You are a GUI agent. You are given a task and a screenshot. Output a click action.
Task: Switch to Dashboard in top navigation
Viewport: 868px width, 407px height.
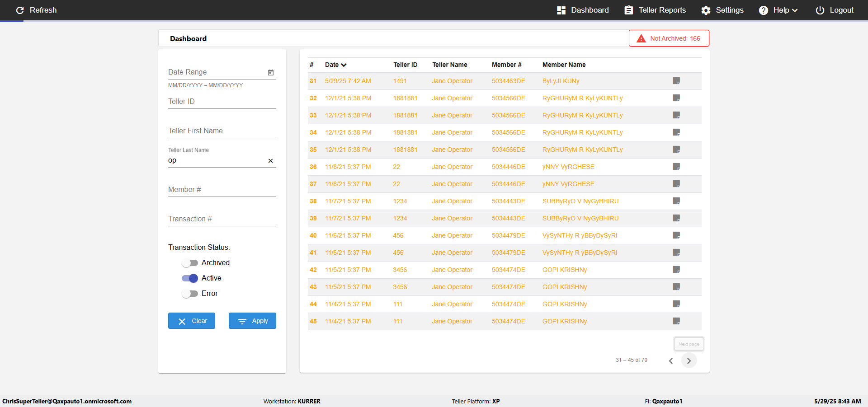pyautogui.click(x=583, y=10)
